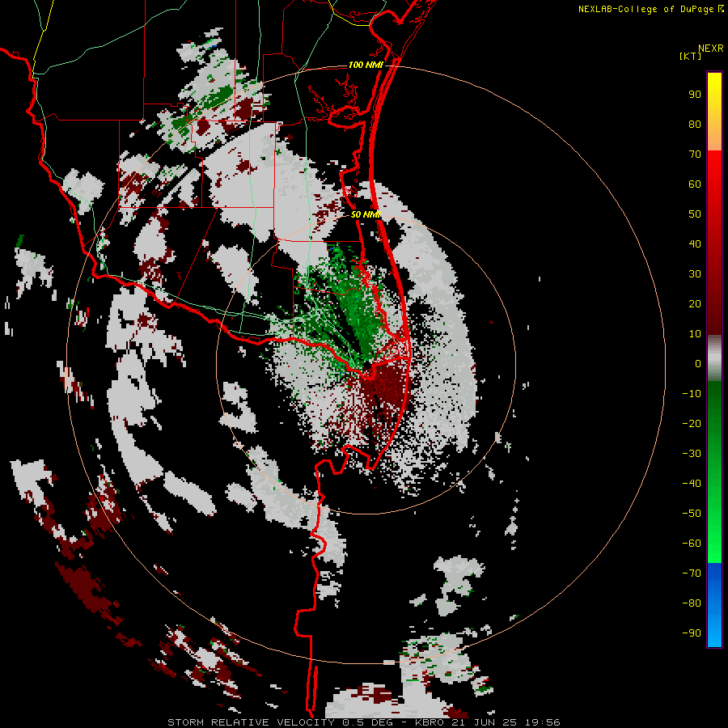
Task: Click the yellow top segment of the color bar
Action: [714, 112]
